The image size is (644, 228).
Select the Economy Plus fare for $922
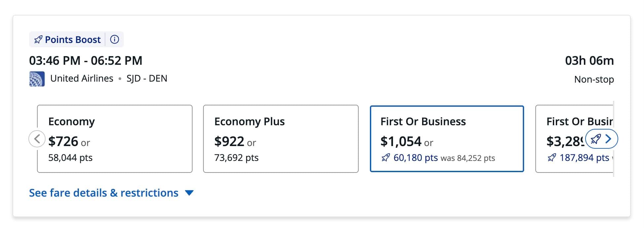click(x=281, y=138)
